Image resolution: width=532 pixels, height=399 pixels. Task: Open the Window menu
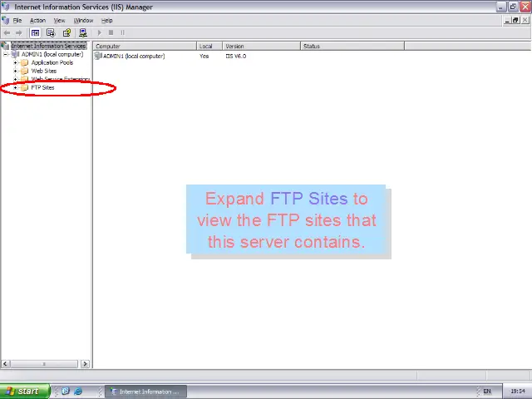pos(83,21)
